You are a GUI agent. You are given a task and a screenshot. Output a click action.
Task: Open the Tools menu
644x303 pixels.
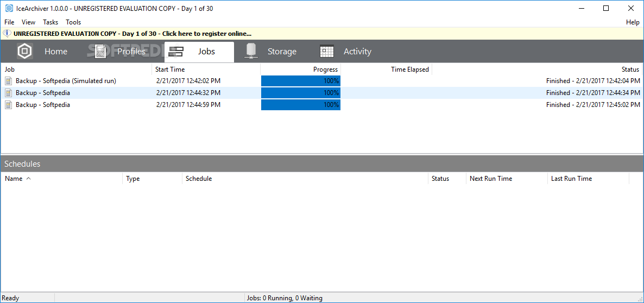[x=73, y=22]
